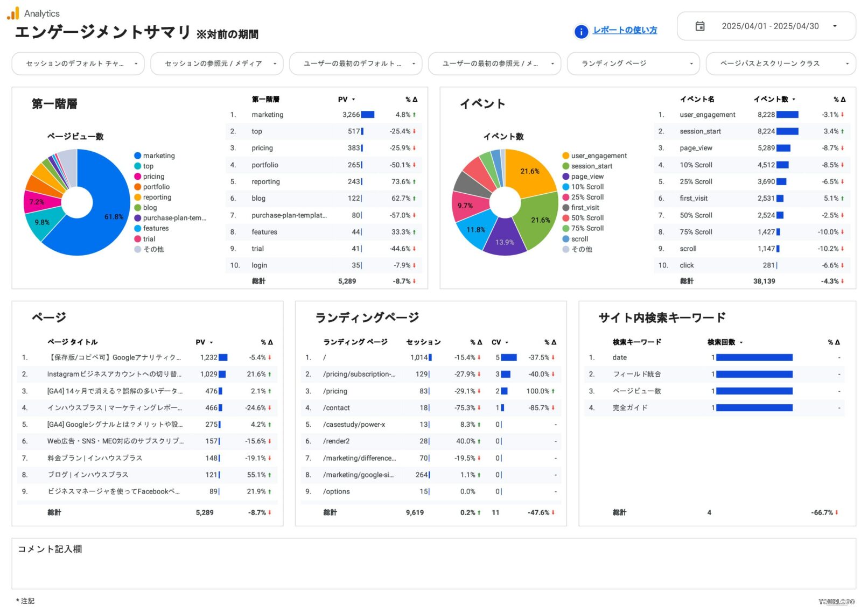Expand the セッションの参照元 / メディア filter

[x=216, y=64]
